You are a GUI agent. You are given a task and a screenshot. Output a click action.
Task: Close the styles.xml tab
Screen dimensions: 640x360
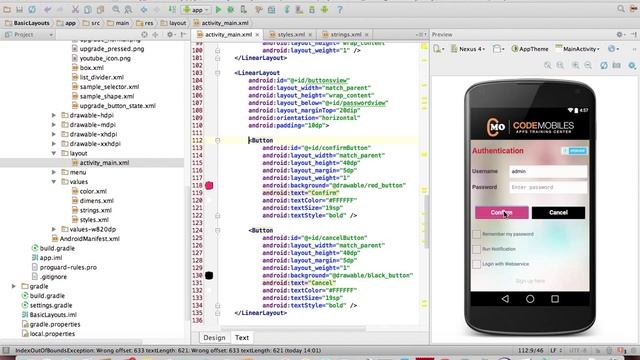[x=310, y=35]
